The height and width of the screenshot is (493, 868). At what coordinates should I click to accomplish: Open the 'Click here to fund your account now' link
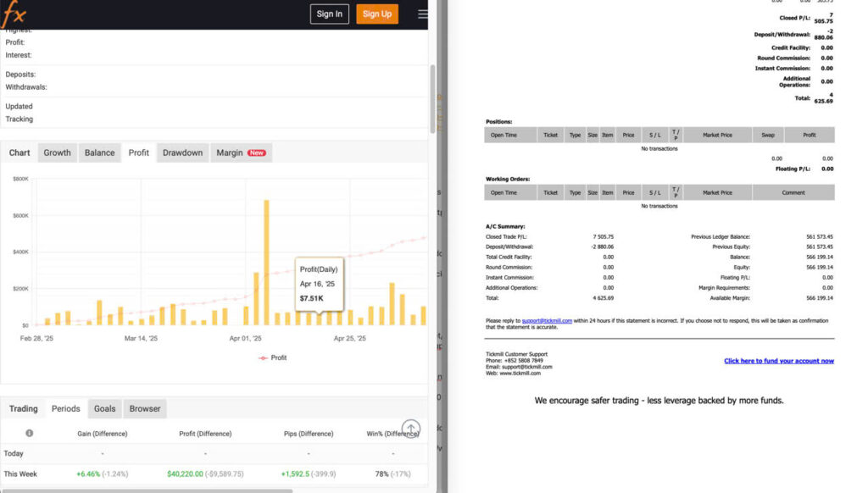(x=779, y=361)
